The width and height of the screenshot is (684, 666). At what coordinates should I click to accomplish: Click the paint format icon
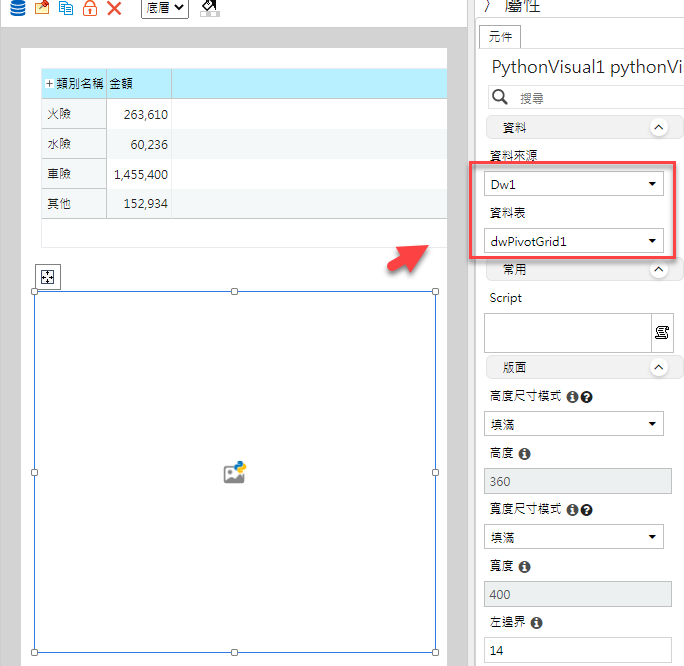[210, 8]
